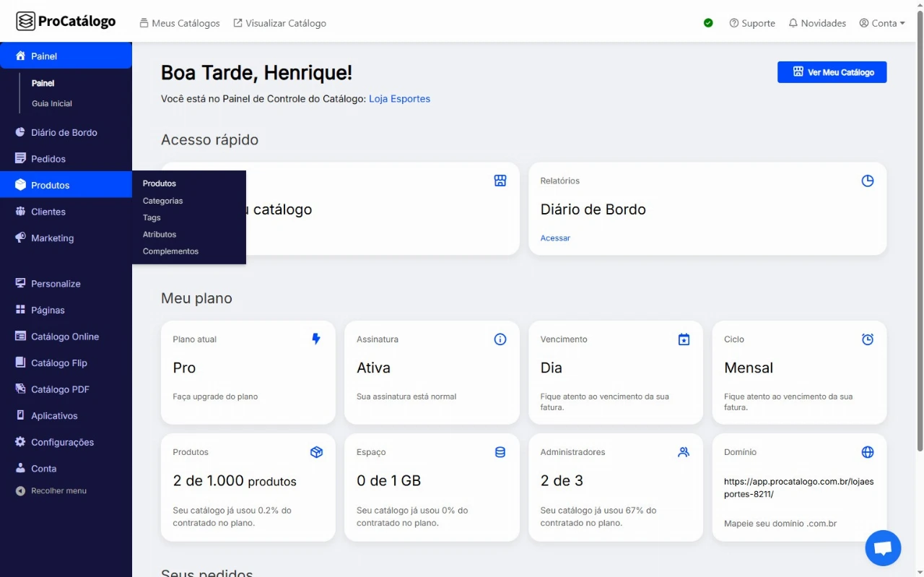Click the ProCatálogo logo
Viewport: 924px width, 577px height.
coord(66,22)
